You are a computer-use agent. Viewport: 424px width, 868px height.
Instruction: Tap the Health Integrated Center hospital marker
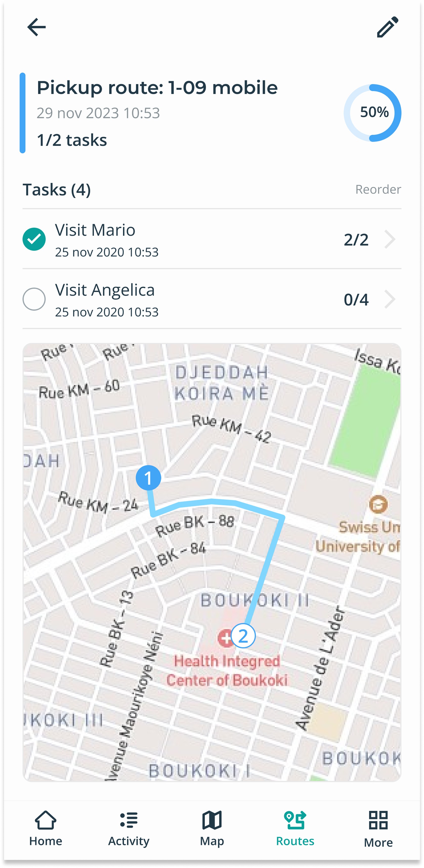coord(225,638)
